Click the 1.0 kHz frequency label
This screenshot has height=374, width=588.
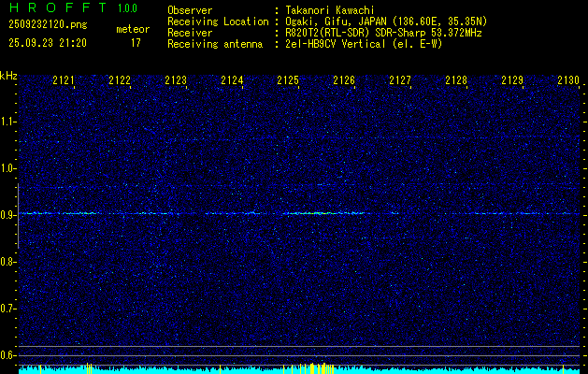pos(7,168)
